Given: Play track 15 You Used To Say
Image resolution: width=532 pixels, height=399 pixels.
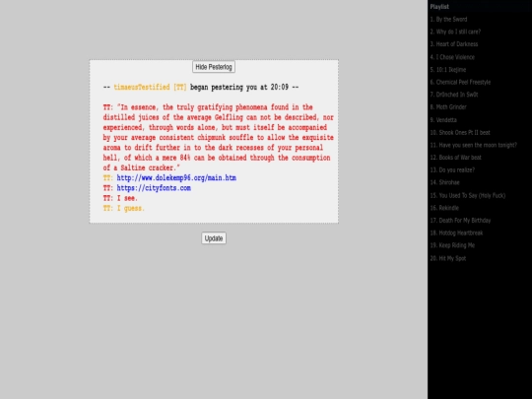Looking at the screenshot, I should click(468, 195).
